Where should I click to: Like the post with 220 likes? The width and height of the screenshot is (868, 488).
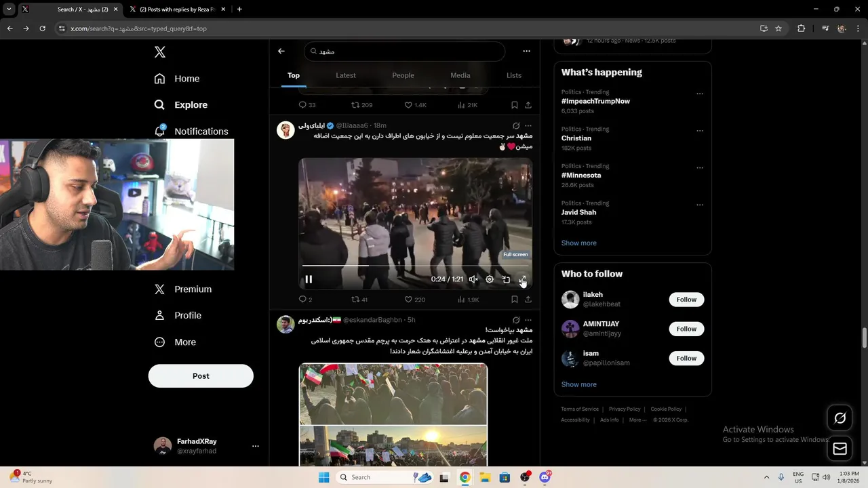coord(414,300)
